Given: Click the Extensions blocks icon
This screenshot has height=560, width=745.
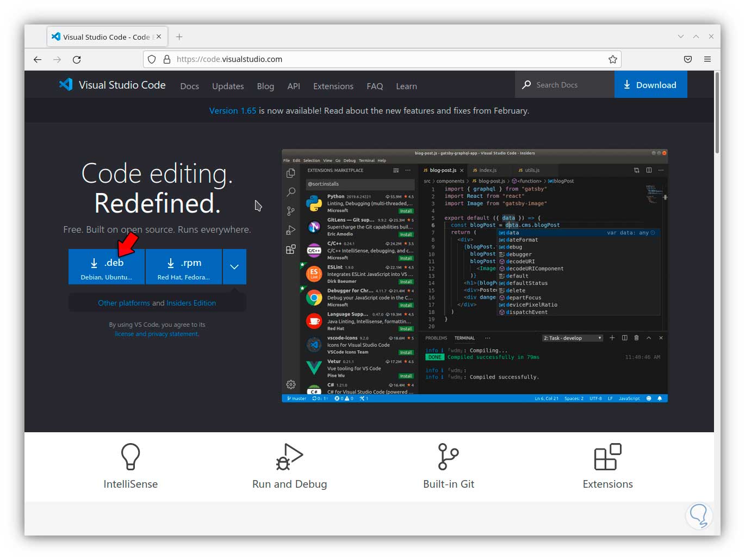Looking at the screenshot, I should tap(608, 457).
